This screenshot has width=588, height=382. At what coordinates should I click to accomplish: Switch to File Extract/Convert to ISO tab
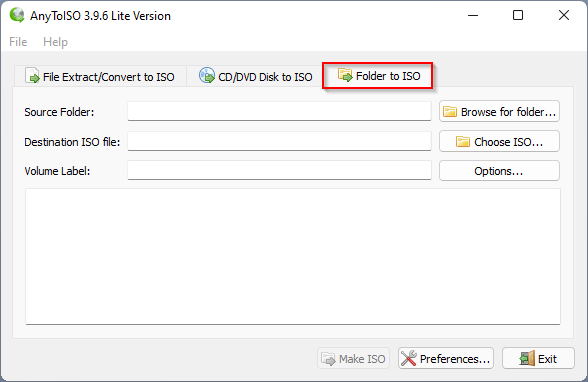pyautogui.click(x=100, y=76)
